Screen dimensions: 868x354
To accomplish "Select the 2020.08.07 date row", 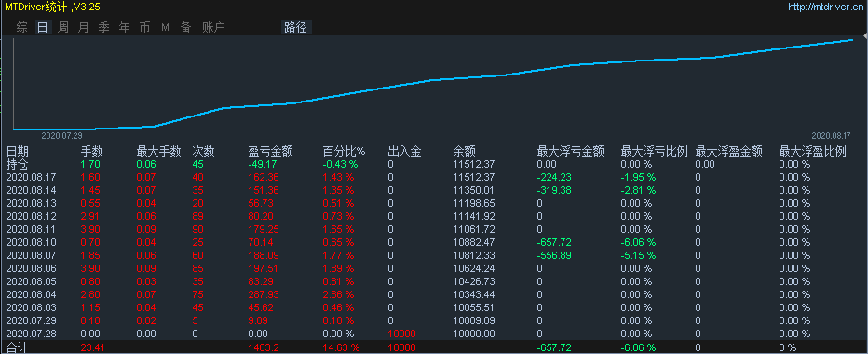I will 31,255.
